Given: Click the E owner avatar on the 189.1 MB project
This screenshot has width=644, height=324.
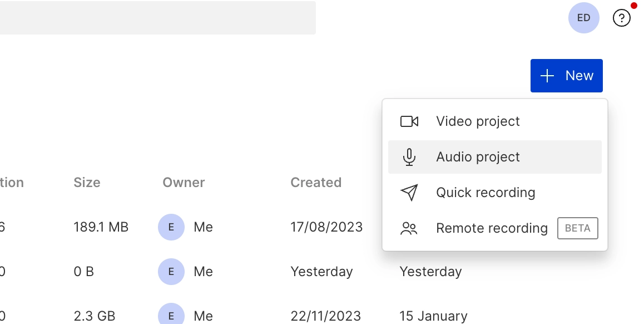Looking at the screenshot, I should tap(171, 227).
